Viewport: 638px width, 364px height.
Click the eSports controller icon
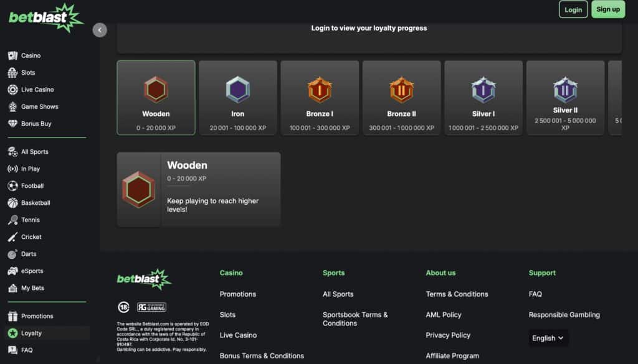(x=12, y=271)
